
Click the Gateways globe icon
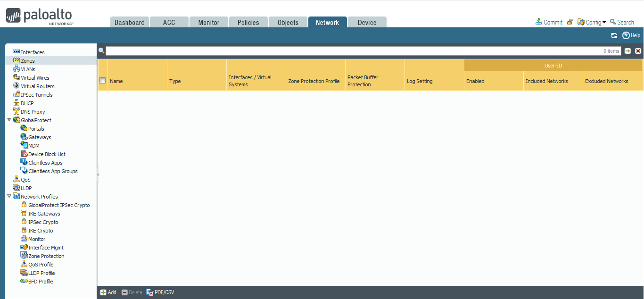point(24,137)
